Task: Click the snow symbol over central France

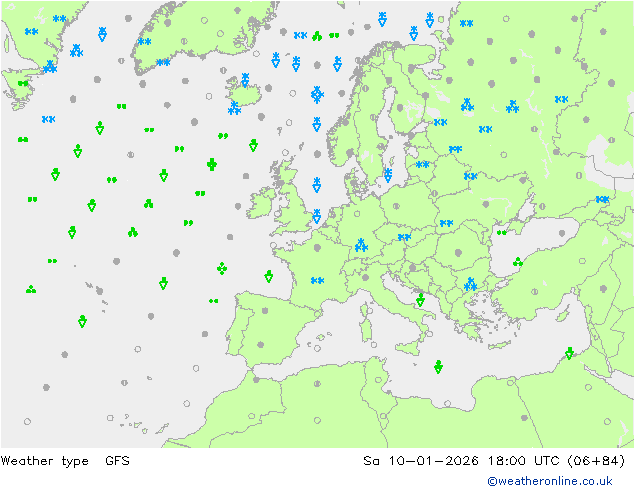Action: [317, 280]
